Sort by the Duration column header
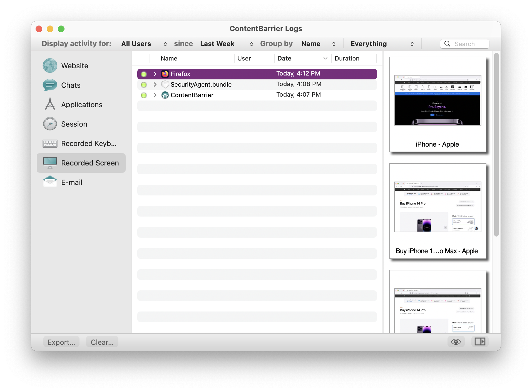 pyautogui.click(x=354, y=59)
